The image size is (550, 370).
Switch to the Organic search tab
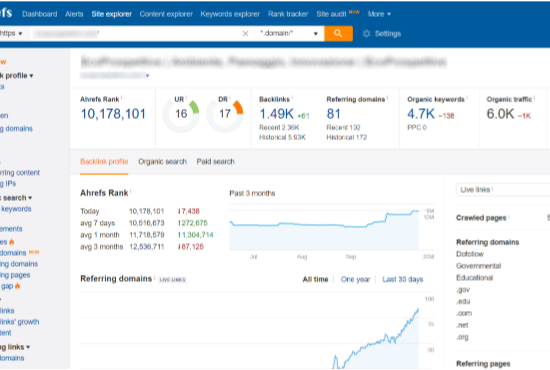click(x=162, y=162)
